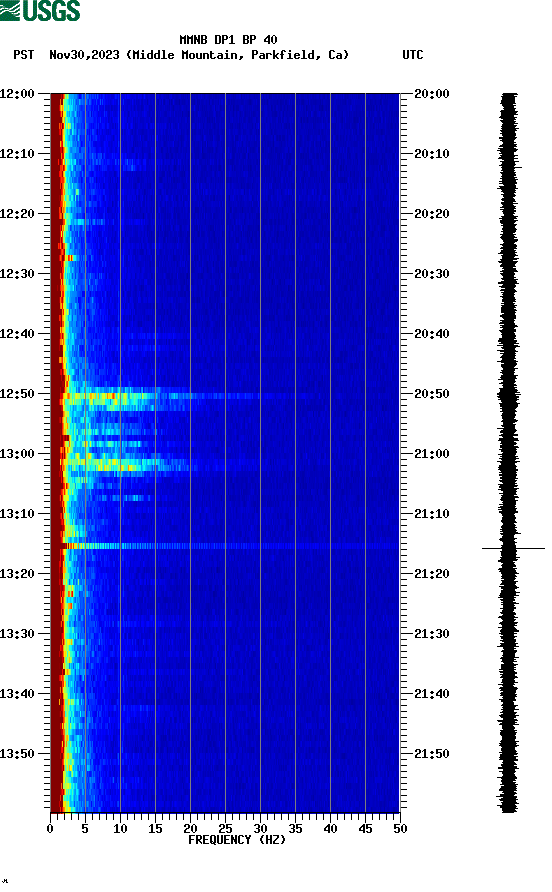The height and width of the screenshot is (892, 552).
Task: Click the '13:00' PST time label
Action: point(17,453)
